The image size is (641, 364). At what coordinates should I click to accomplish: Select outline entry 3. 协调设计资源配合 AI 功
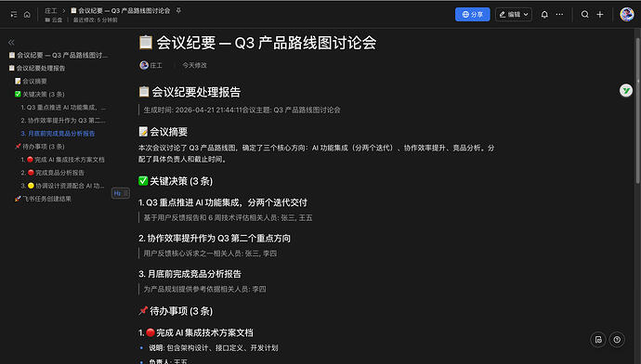point(62,186)
